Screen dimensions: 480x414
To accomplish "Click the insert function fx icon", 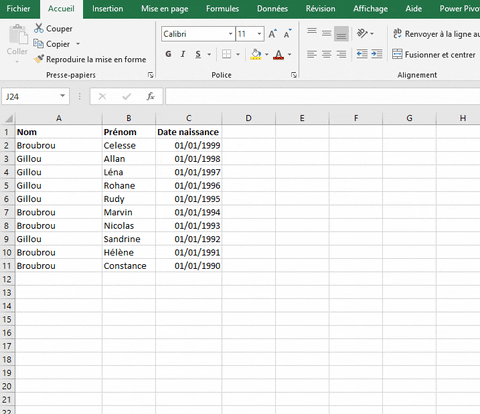I will pyautogui.click(x=150, y=96).
